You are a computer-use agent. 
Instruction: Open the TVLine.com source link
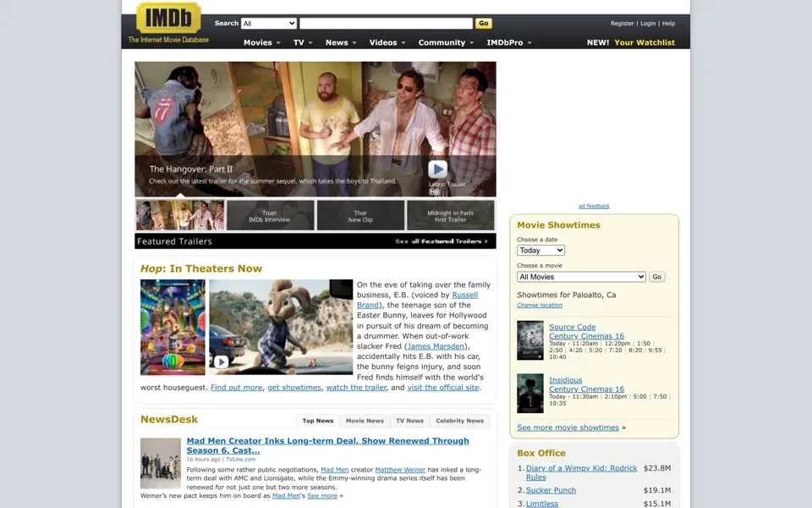(x=240, y=459)
